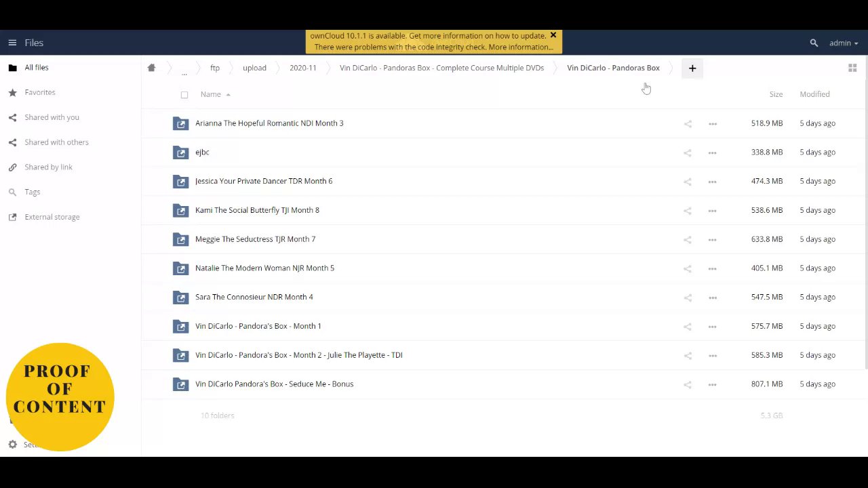This screenshot has width=868, height=488.
Task: Click the plus new file button
Action: point(692,68)
